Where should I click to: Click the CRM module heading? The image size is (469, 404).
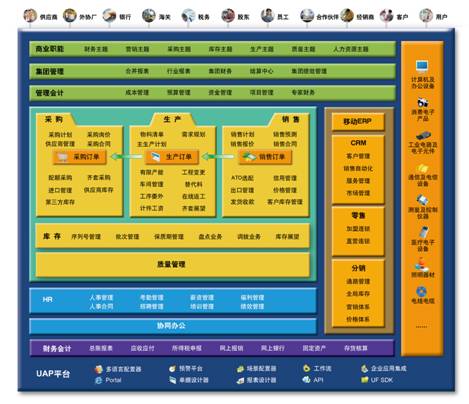358,143
